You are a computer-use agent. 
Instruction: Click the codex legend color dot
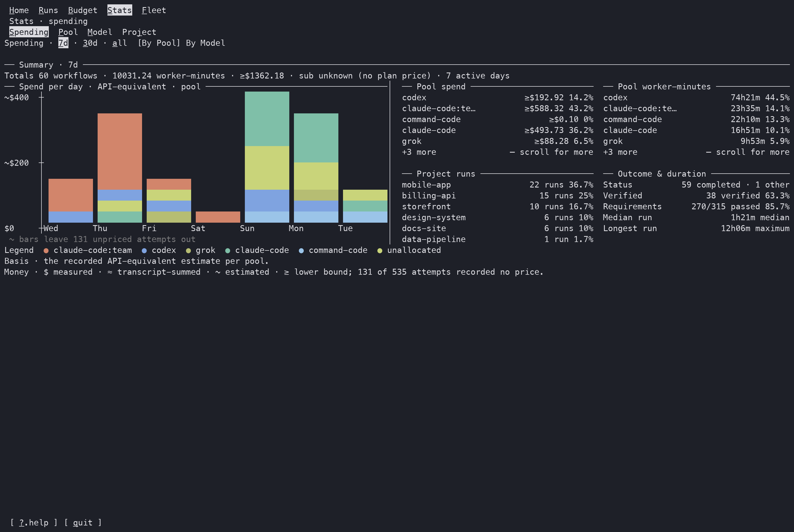click(x=144, y=251)
